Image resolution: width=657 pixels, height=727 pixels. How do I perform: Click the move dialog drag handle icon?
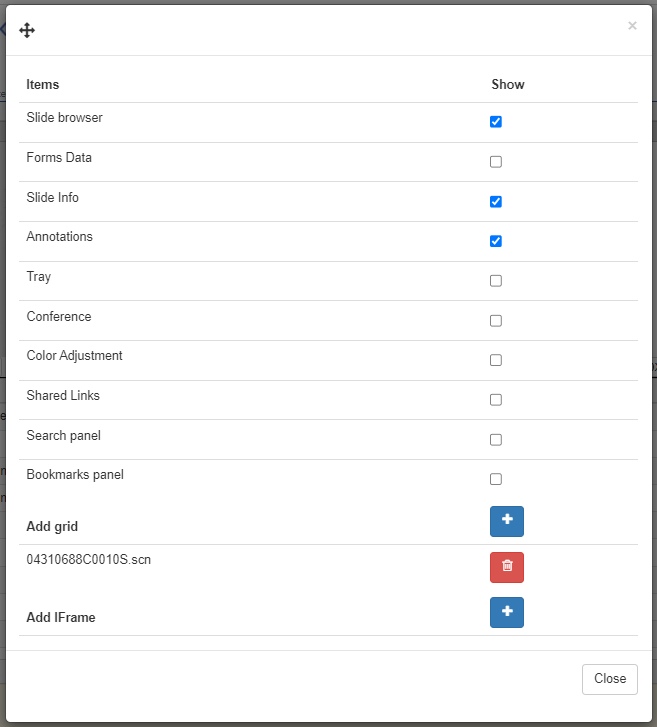click(27, 31)
